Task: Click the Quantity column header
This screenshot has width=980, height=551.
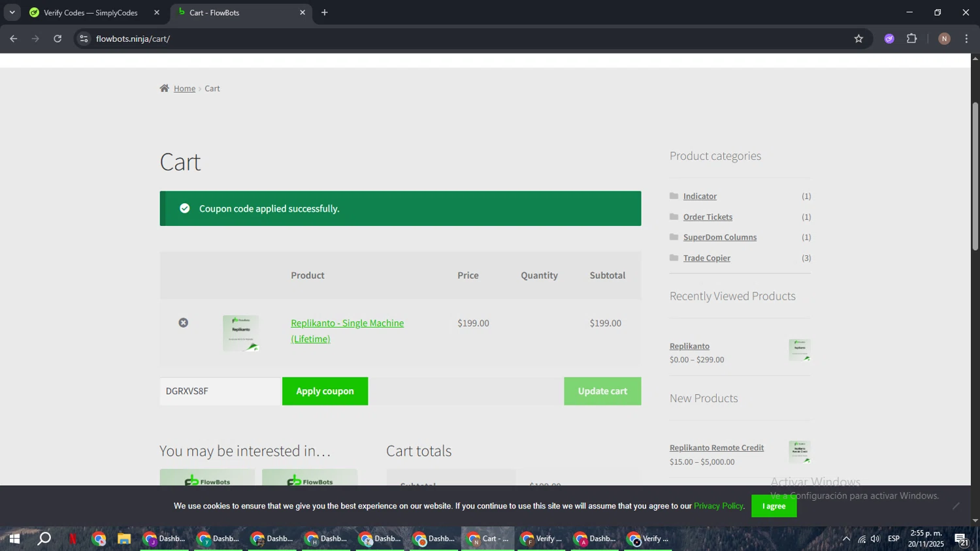Action: 539,275
